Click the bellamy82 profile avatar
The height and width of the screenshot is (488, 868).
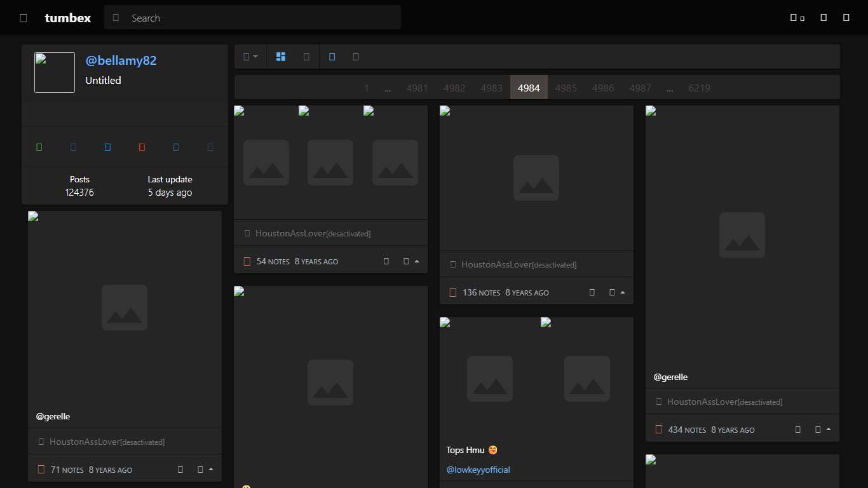click(x=55, y=72)
